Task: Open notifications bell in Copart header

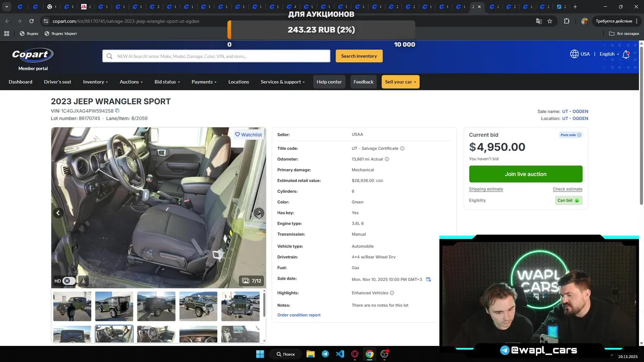Action: (626, 54)
